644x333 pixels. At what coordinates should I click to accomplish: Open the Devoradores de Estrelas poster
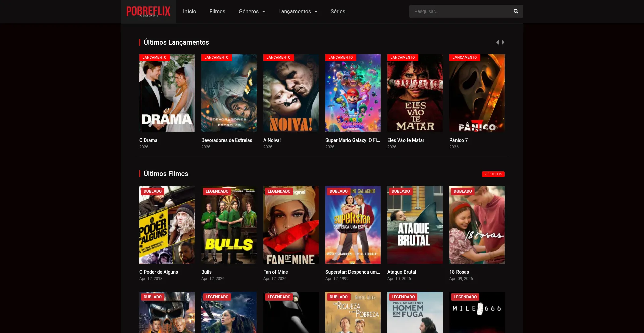(x=229, y=93)
